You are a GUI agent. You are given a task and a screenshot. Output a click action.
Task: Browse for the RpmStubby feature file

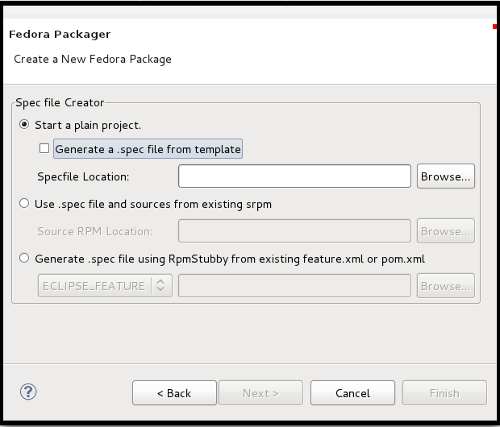click(x=446, y=286)
